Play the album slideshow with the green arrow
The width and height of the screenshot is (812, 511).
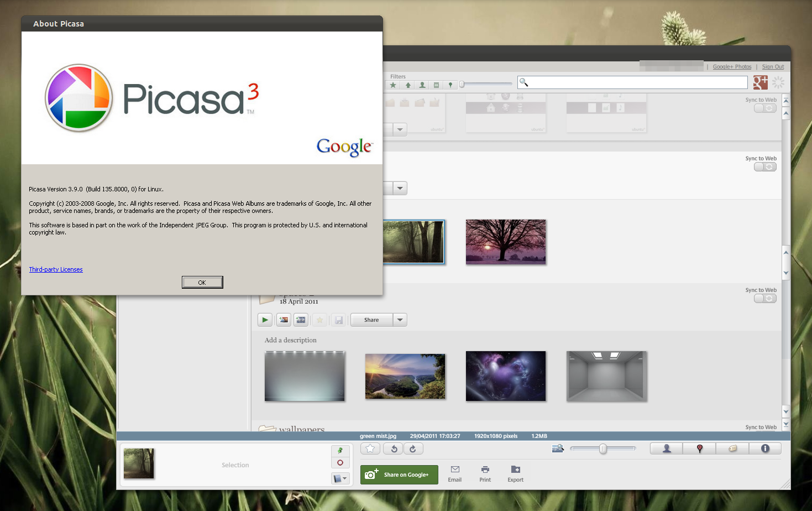click(265, 320)
